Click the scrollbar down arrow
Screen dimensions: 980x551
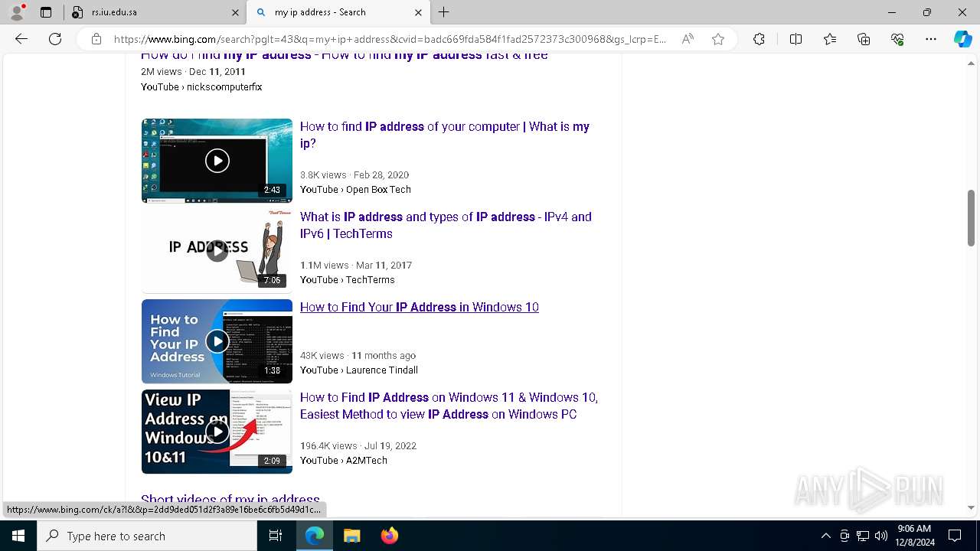[971, 507]
